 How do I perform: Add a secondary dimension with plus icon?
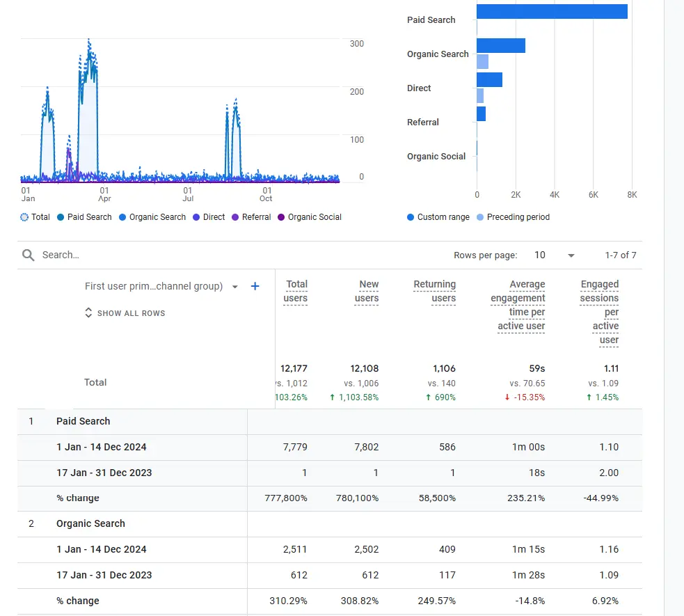pyautogui.click(x=255, y=286)
